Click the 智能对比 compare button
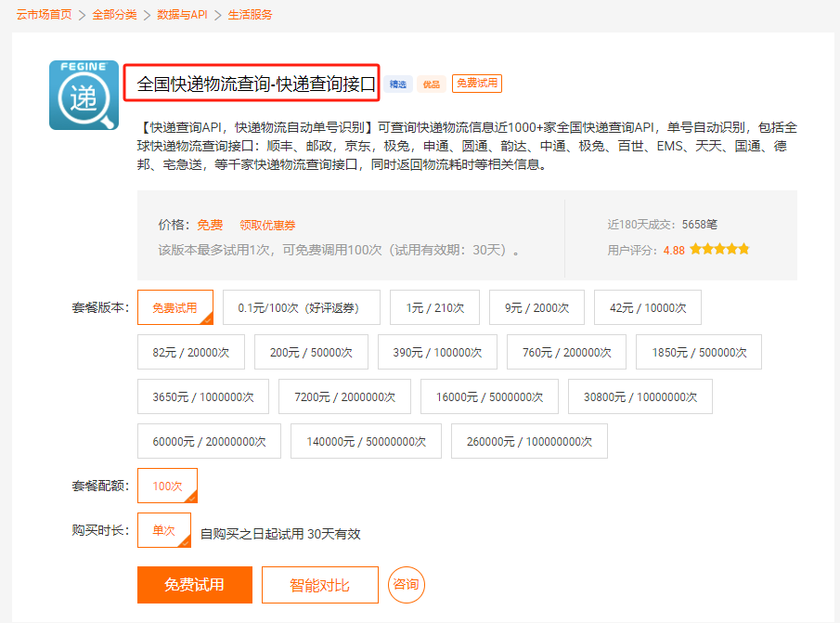This screenshot has height=623, width=840. [x=319, y=585]
